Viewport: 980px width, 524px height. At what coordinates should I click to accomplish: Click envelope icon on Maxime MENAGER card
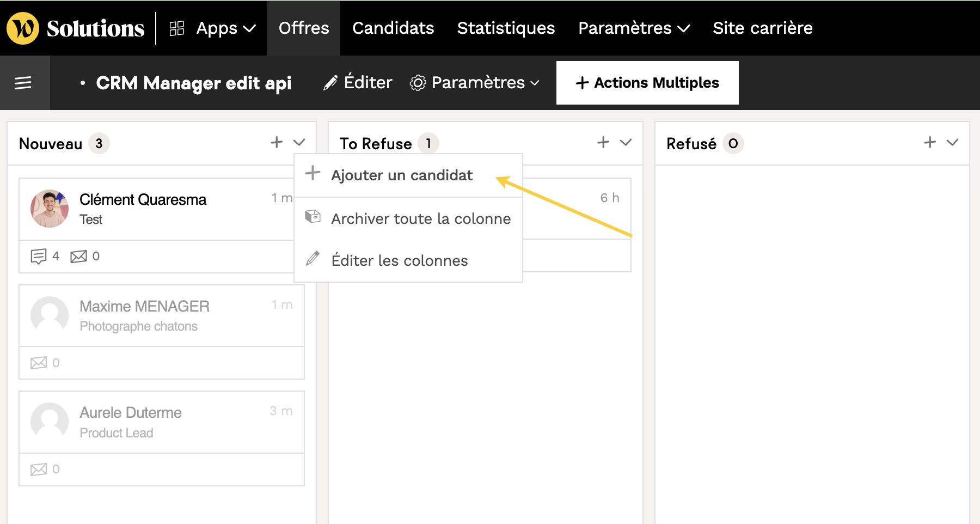(x=39, y=363)
